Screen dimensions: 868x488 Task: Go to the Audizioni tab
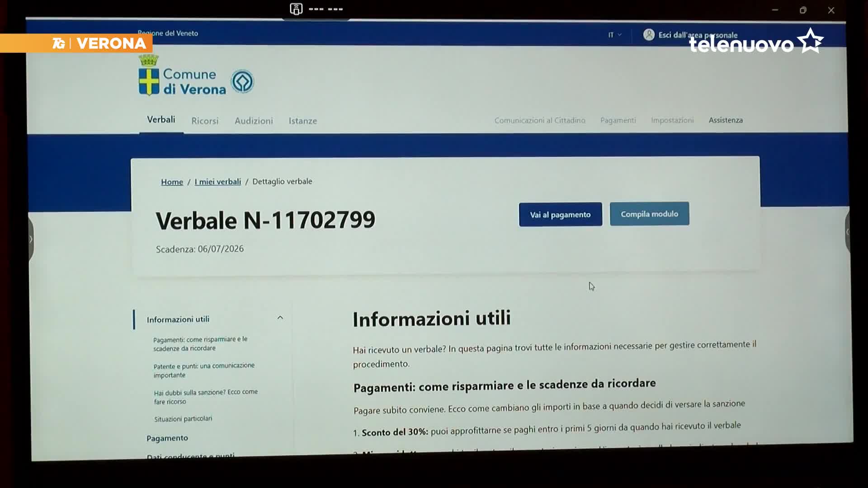[254, 121]
